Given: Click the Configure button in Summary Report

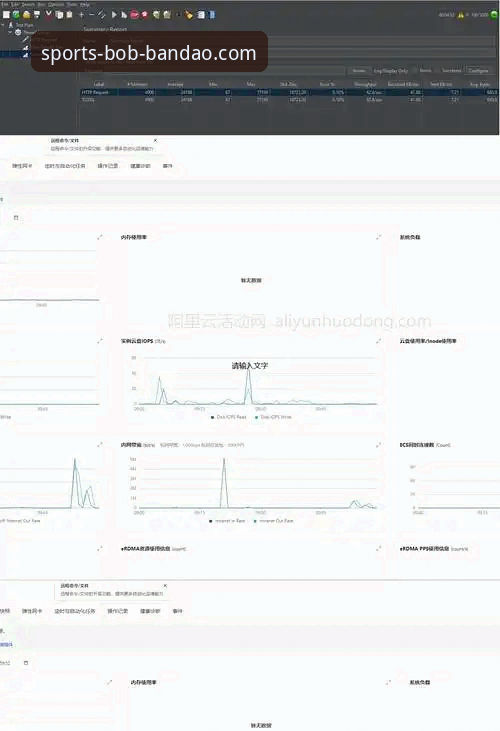Looking at the screenshot, I should [479, 70].
